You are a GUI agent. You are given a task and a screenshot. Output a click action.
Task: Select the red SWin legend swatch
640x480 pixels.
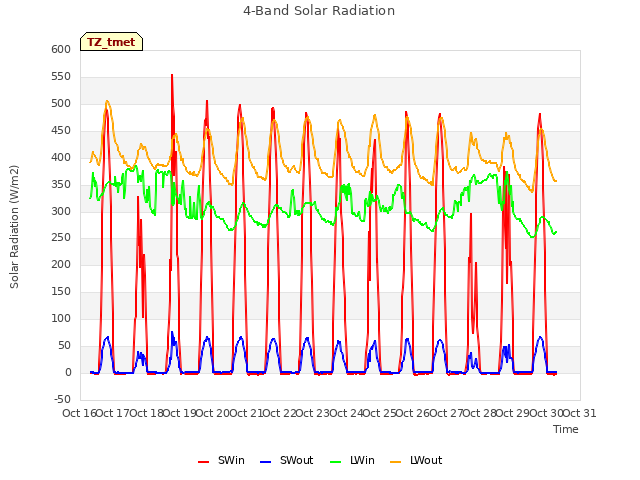click(203, 461)
